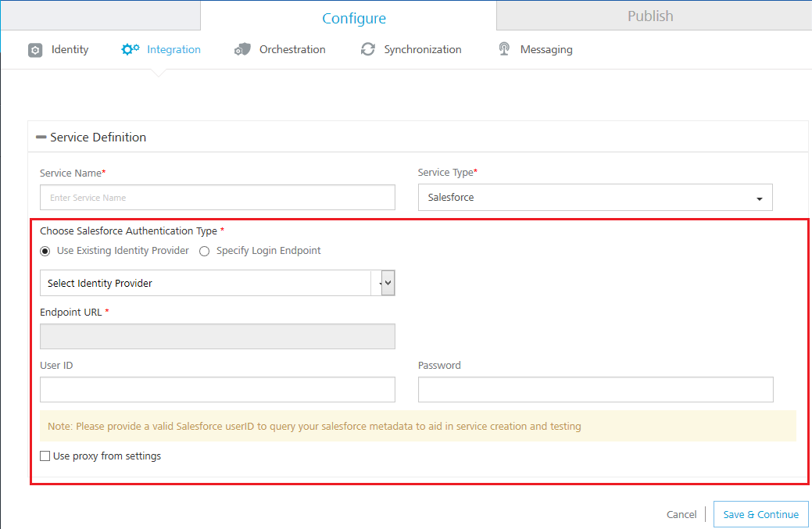Click the Salesforce userID note text
Image resolution: width=812 pixels, height=529 pixels.
coord(314,426)
